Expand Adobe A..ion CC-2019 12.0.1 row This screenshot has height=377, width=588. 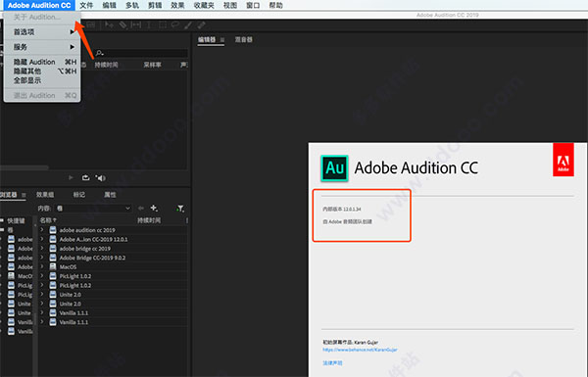click(42, 239)
